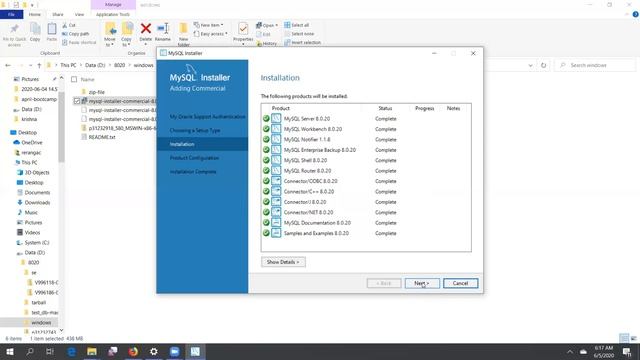Click the Search windows field
The width and height of the screenshot is (640, 360).
click(x=595, y=65)
